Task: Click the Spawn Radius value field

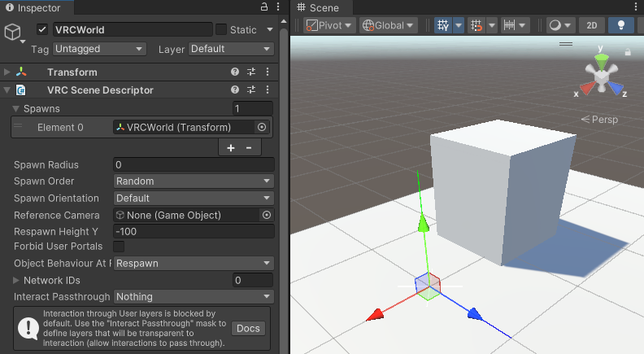Action: point(194,165)
